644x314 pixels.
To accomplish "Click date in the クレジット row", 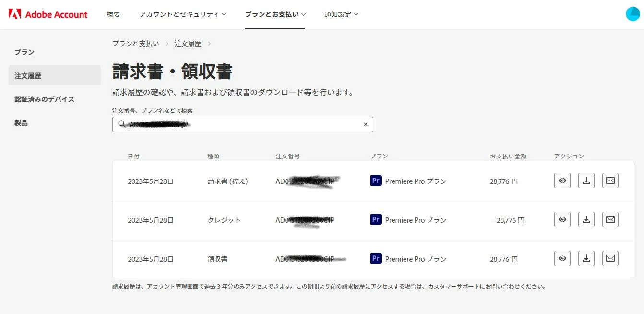I will [x=151, y=220].
